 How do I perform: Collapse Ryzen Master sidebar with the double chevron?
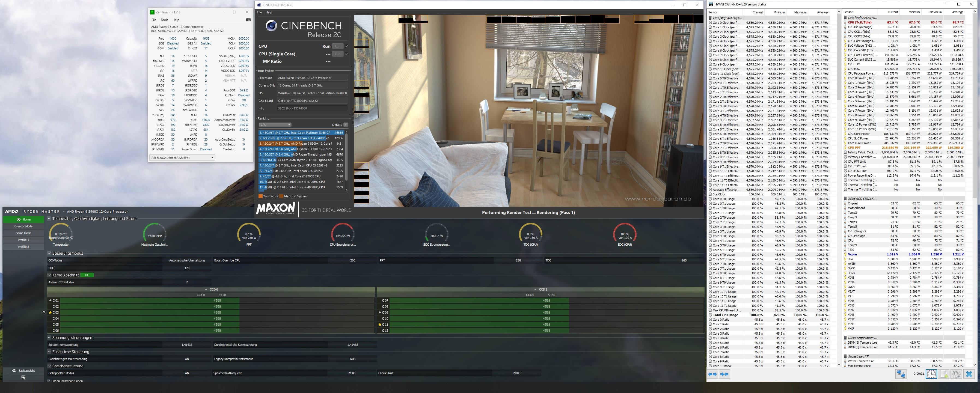point(44,312)
